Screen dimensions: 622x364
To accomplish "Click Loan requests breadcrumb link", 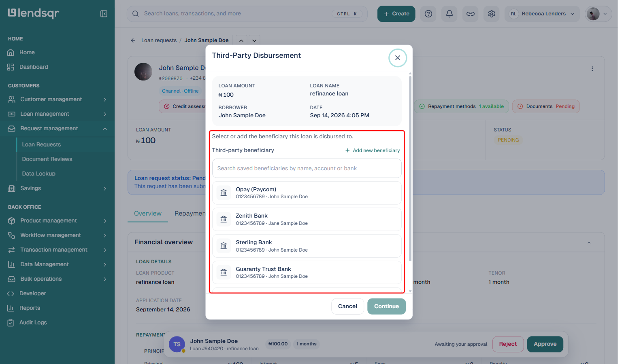I will (159, 40).
